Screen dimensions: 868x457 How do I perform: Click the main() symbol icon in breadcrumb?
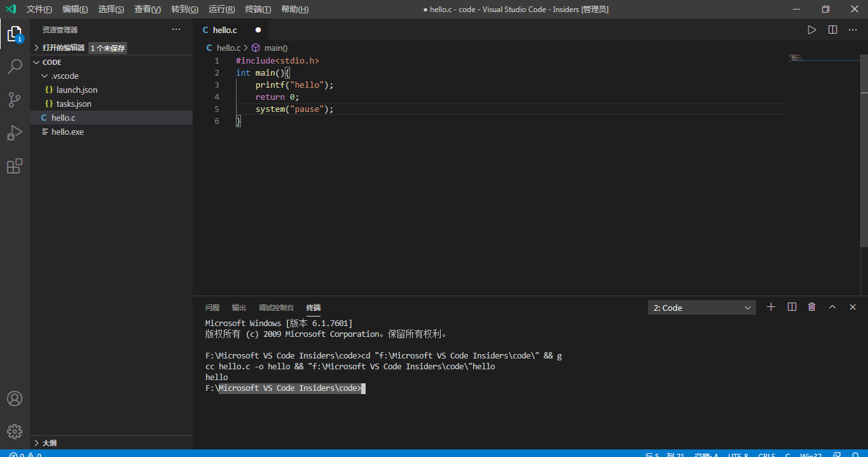click(256, 48)
